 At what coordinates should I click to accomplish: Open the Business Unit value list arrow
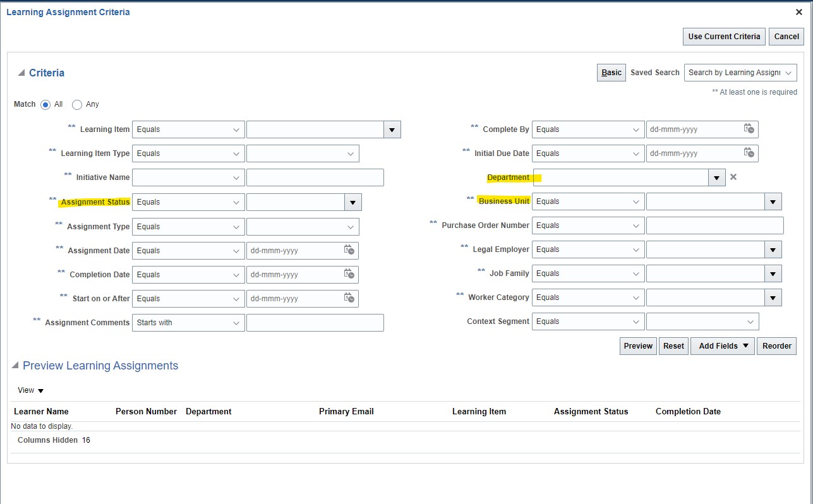click(772, 201)
